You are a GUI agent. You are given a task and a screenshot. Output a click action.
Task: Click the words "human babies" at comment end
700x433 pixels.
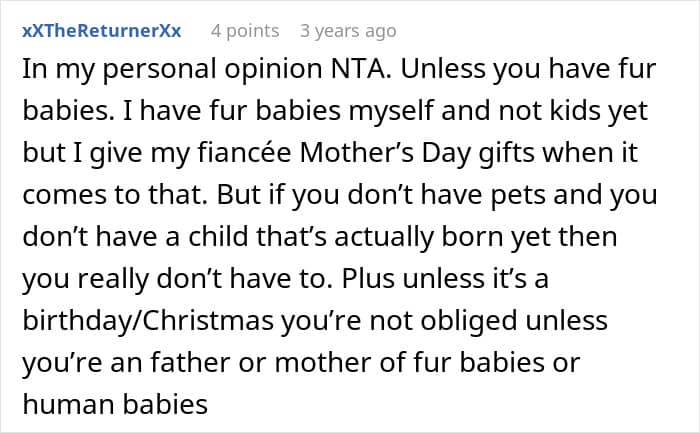[x=115, y=404]
